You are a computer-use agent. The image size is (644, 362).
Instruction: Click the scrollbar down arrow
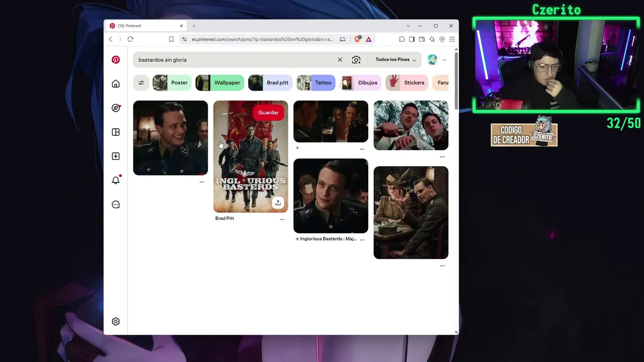coord(456,332)
